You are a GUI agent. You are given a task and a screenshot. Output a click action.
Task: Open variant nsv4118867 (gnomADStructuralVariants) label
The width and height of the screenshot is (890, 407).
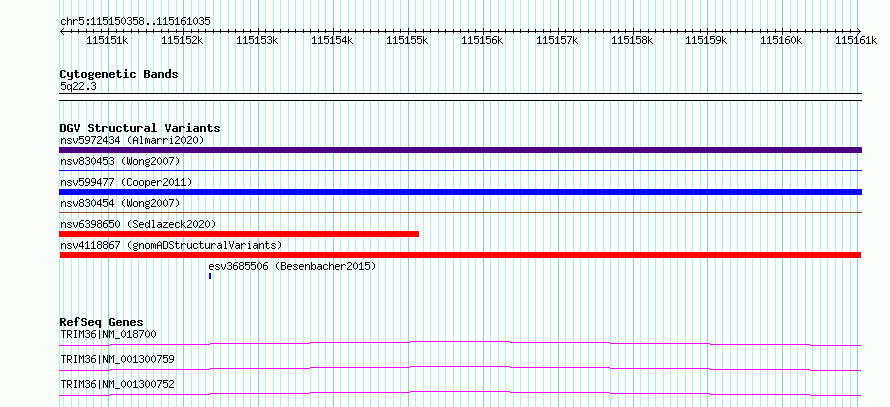click(171, 245)
